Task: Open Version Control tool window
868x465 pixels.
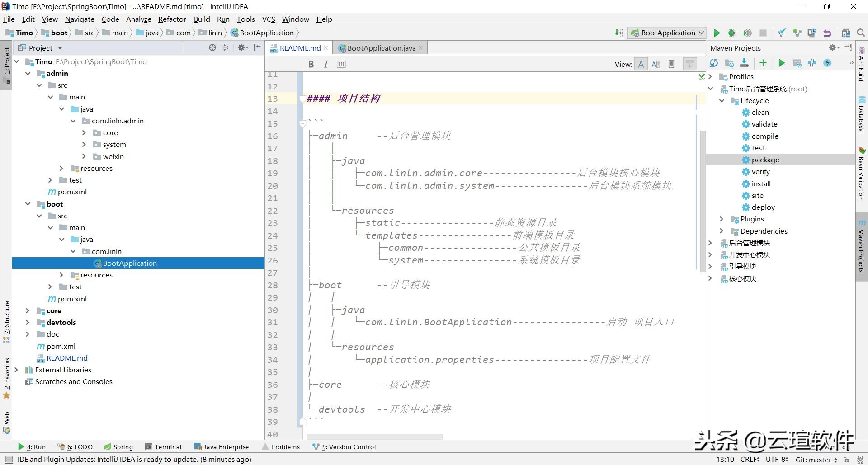Action: click(344, 446)
